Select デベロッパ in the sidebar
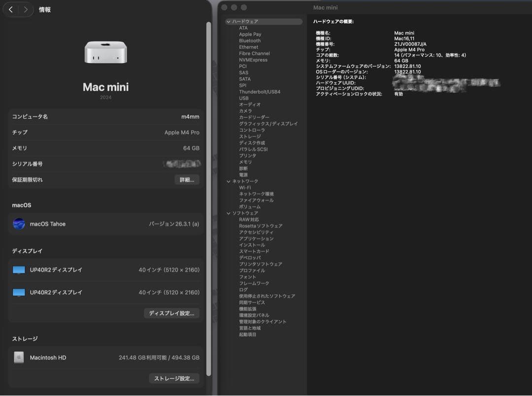This screenshot has height=396, width=532. tap(250, 258)
